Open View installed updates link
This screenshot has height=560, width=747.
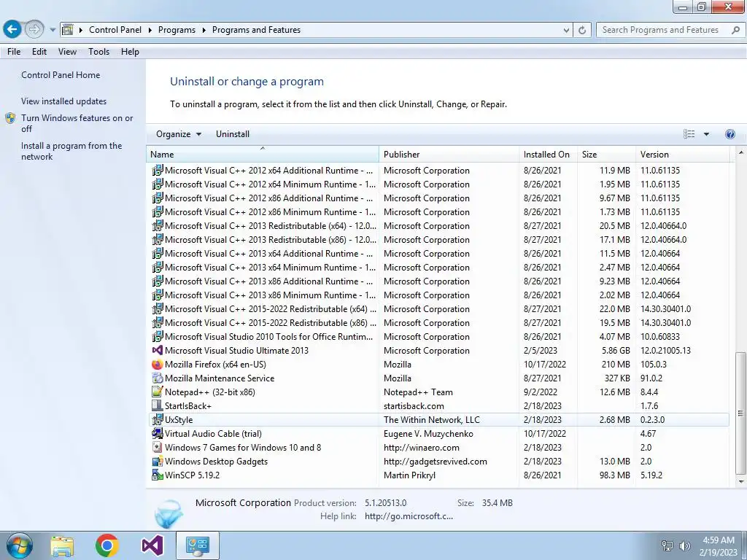(64, 101)
